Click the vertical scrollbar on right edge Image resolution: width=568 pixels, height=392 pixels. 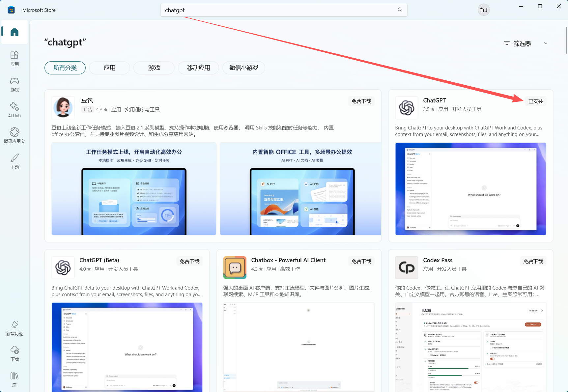click(x=566, y=40)
